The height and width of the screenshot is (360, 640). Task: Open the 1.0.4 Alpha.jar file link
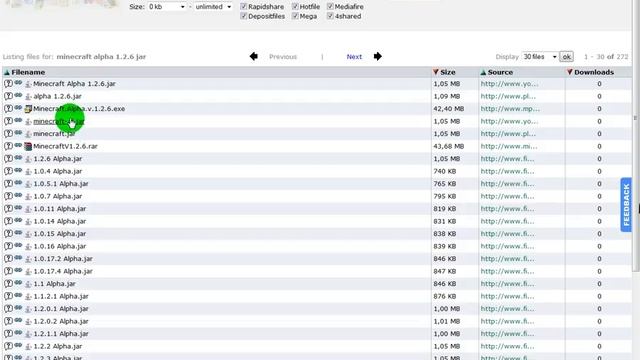tap(58, 171)
